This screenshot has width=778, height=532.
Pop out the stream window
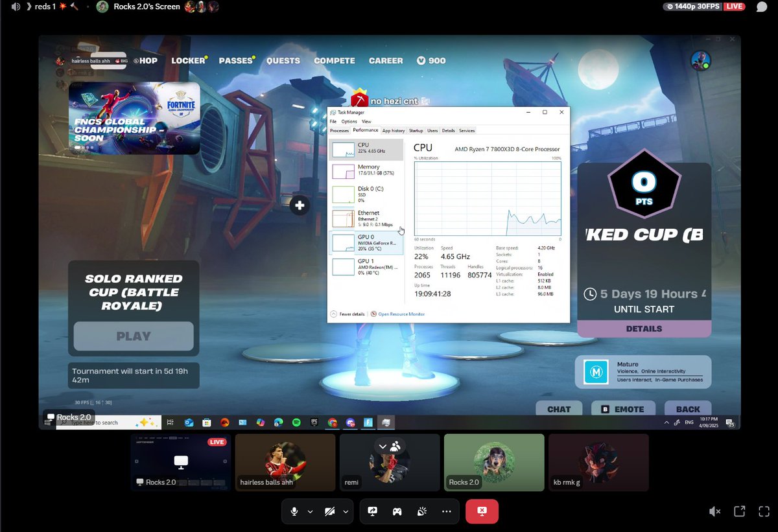click(739, 511)
